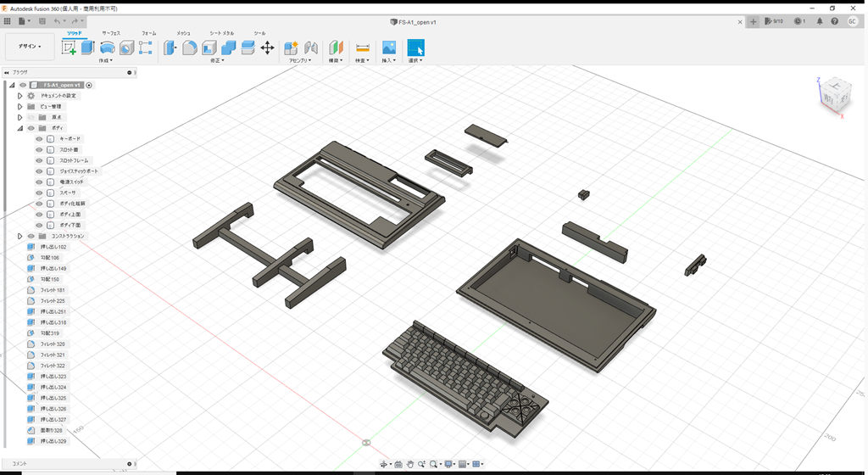Open the デザイン workspace dropdown

point(30,47)
